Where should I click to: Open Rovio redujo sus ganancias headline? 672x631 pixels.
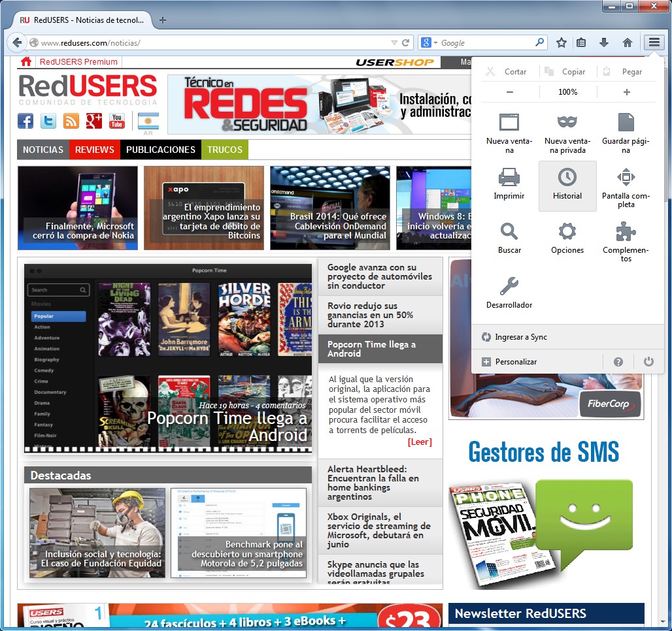[x=380, y=315]
